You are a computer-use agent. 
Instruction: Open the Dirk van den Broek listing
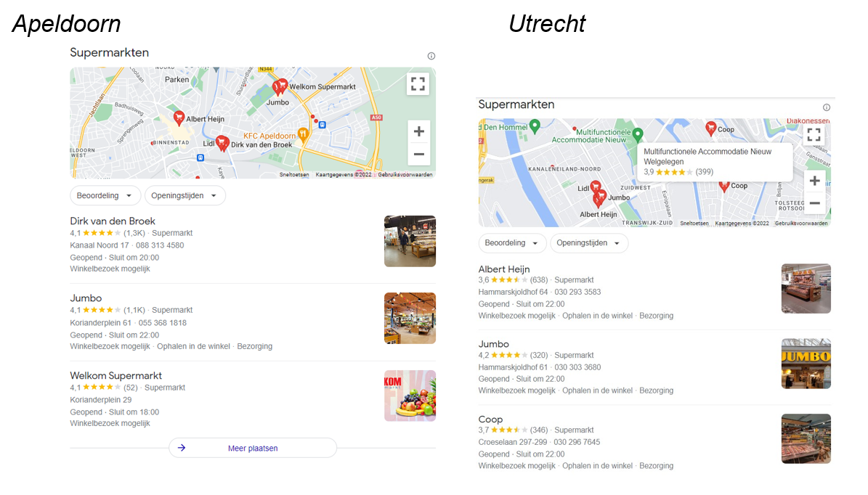point(113,221)
